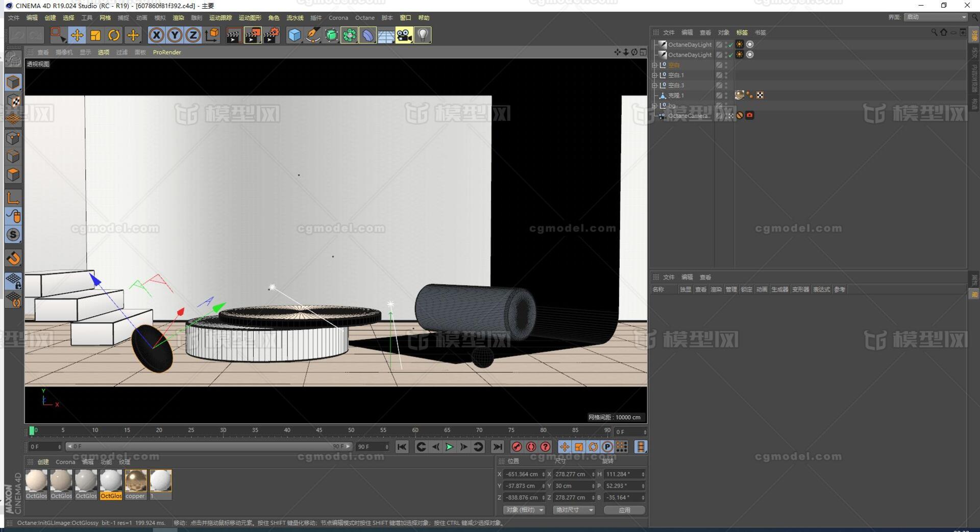Click Render to Picture Viewer icon

coord(253,35)
